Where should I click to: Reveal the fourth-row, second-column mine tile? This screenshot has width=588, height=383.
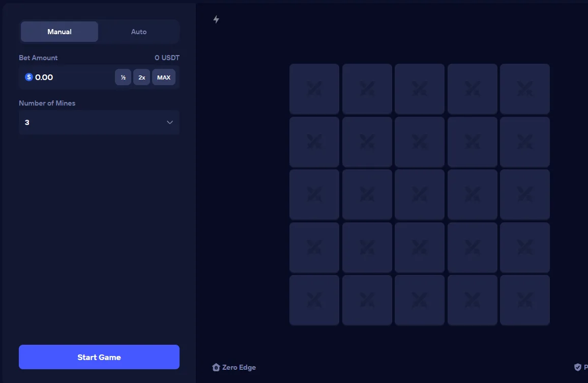tap(367, 248)
